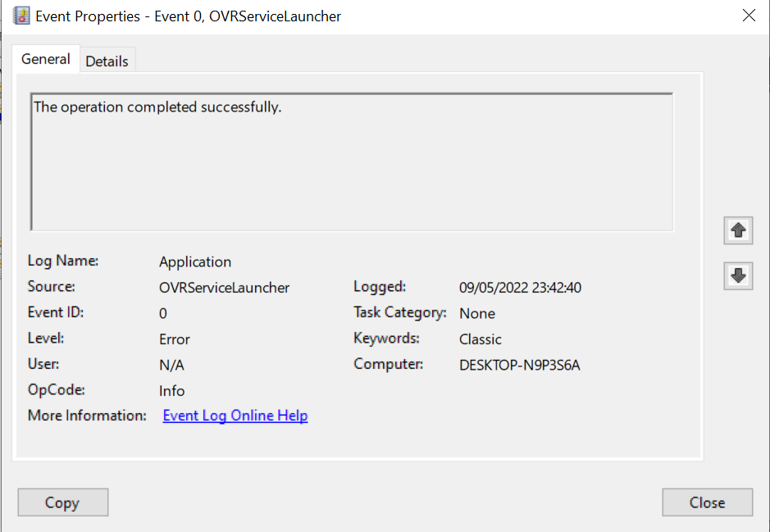
Task: Click the Level value 'Error'
Action: click(x=175, y=339)
